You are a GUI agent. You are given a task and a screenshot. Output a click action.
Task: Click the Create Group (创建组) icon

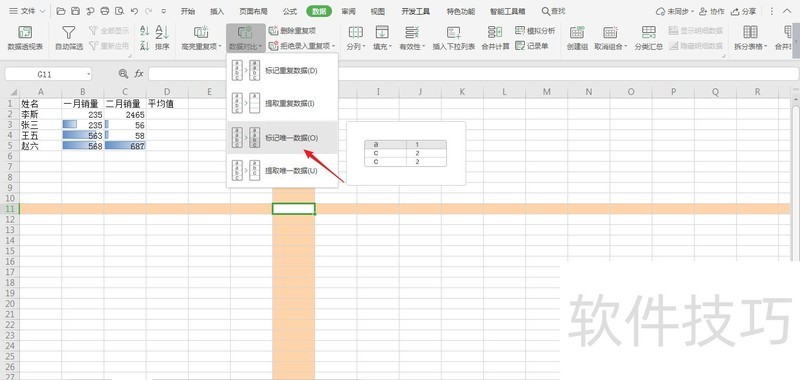[x=577, y=33]
